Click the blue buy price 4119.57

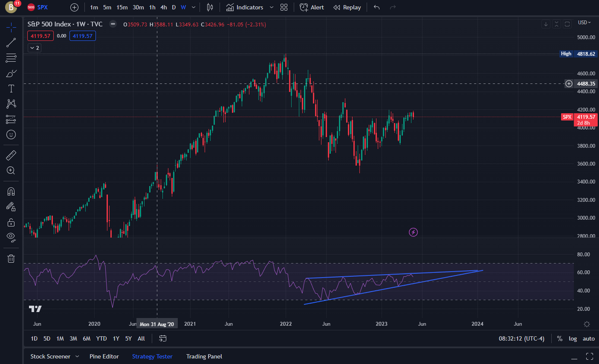pyautogui.click(x=82, y=36)
